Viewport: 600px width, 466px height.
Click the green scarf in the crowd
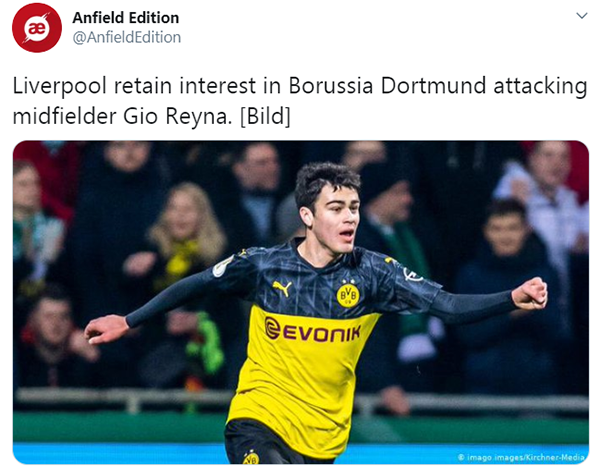tap(207, 342)
